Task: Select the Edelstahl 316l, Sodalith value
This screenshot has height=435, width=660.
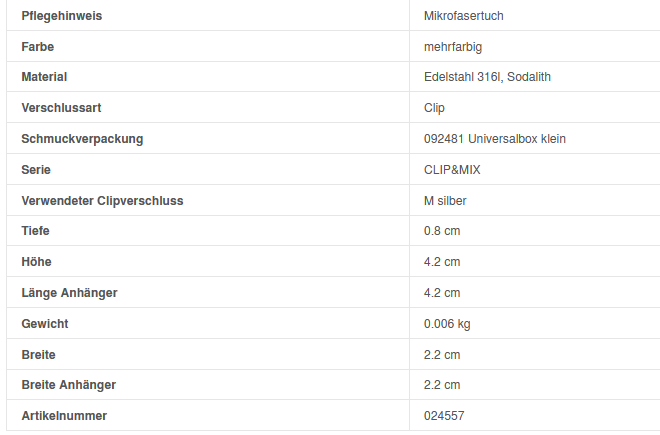Action: point(487,77)
